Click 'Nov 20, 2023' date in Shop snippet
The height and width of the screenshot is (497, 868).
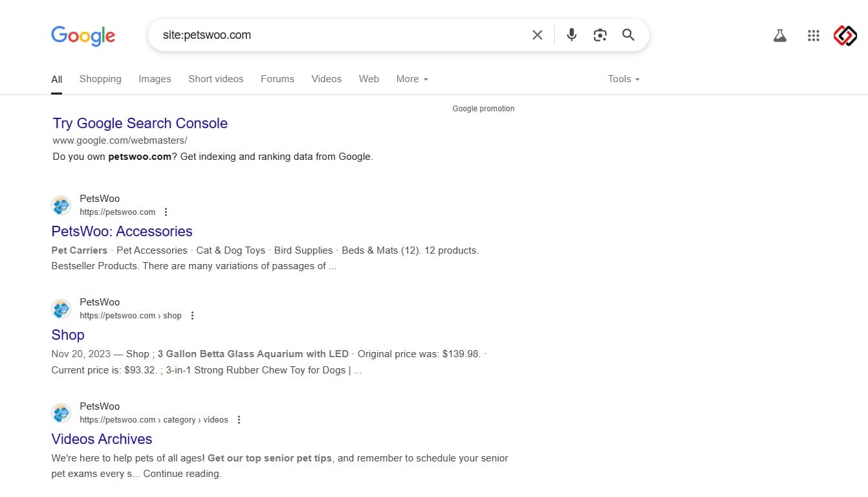(80, 354)
